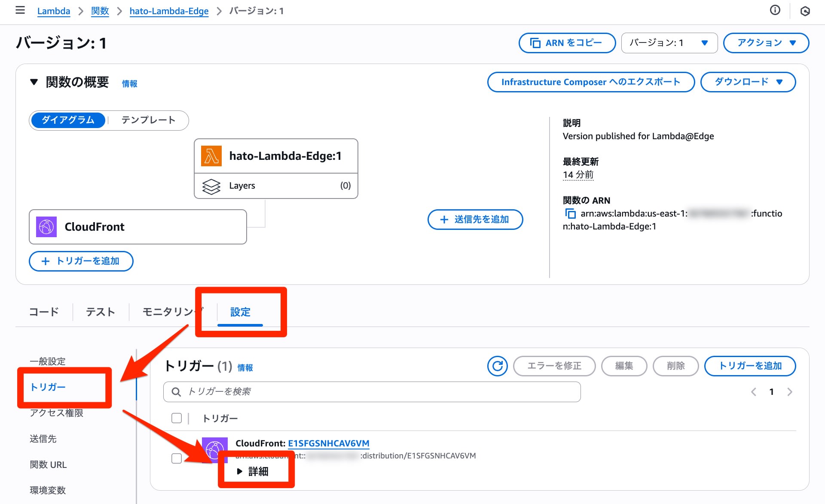Viewport: 825px width, 504px height.
Task: Check the CloudFront trigger row checkbox
Action: pyautogui.click(x=177, y=458)
